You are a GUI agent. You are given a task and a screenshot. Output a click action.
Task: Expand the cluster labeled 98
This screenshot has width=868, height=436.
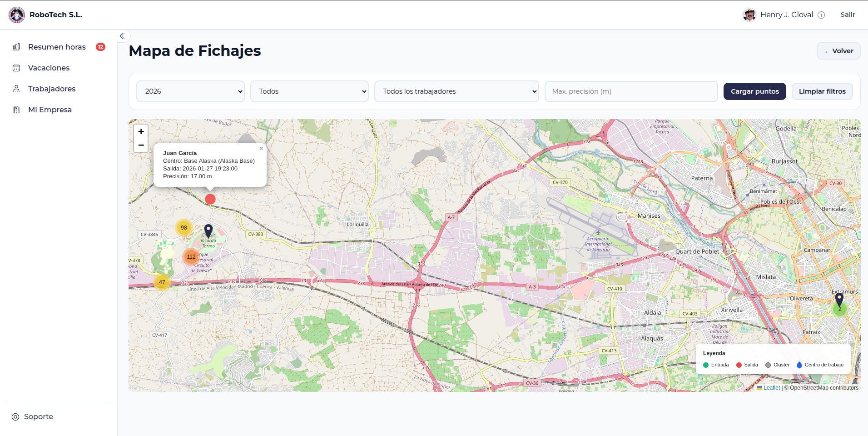pos(184,228)
